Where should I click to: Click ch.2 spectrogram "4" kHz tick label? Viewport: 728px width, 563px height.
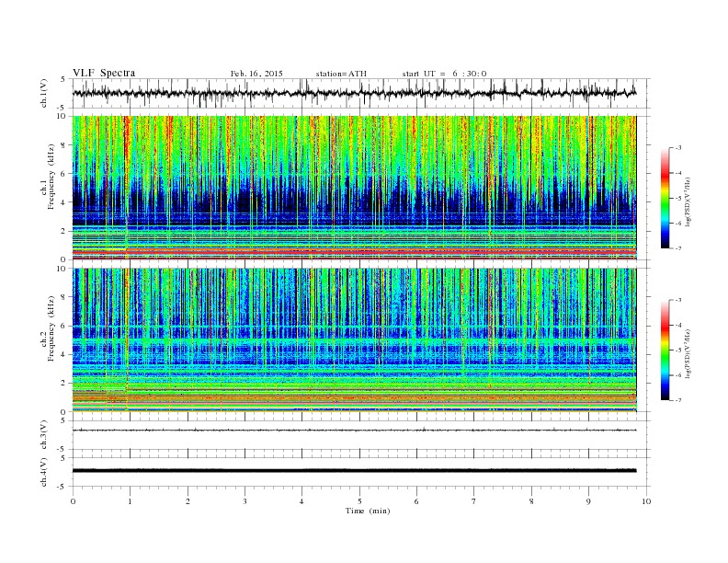pyautogui.click(x=63, y=354)
